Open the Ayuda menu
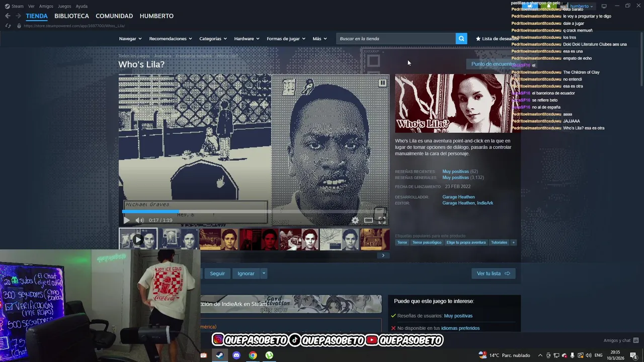The image size is (644, 362). coord(82,6)
